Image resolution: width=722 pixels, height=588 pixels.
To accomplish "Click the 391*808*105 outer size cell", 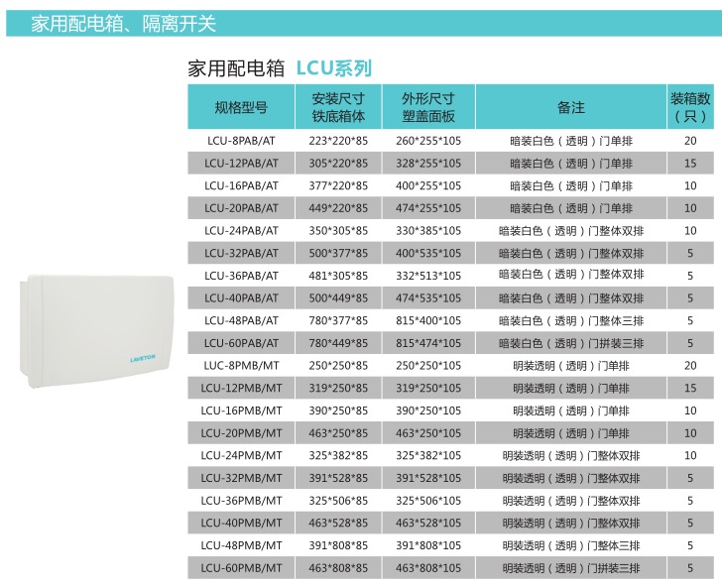I will (x=428, y=545).
